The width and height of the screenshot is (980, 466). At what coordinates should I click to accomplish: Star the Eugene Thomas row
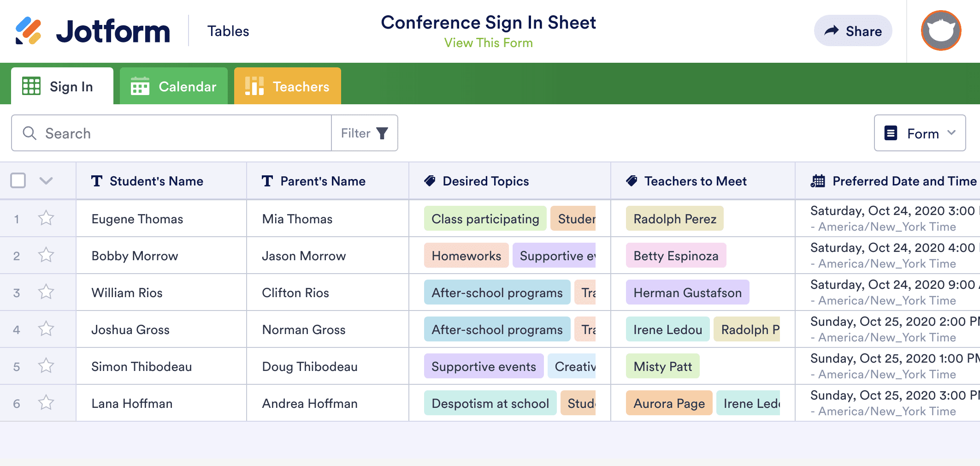pos(46,218)
